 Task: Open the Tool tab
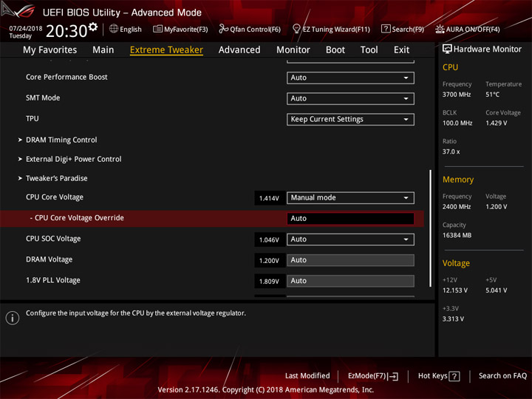pyautogui.click(x=369, y=50)
